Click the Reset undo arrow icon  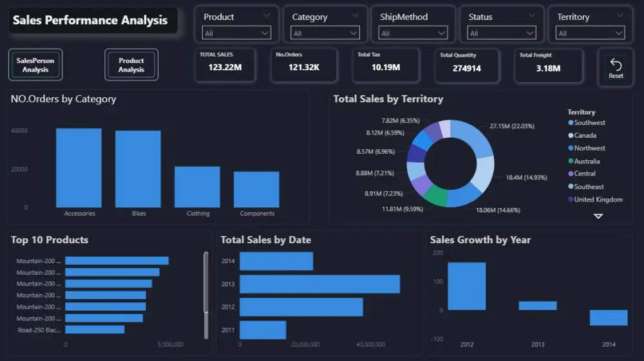[x=616, y=65]
